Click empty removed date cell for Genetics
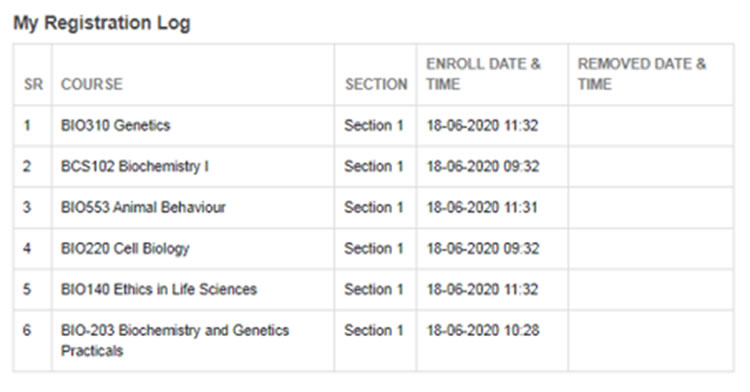Viewport: 750px width, 392px height. point(651,126)
